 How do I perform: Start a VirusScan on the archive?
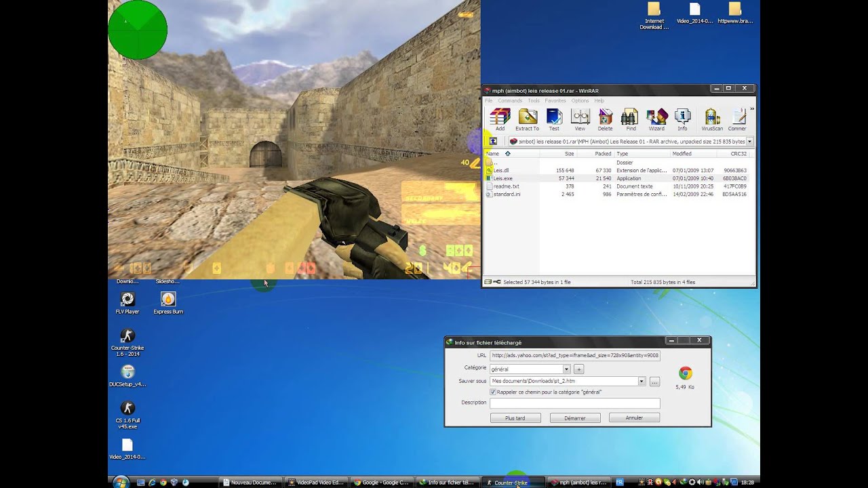tap(712, 119)
